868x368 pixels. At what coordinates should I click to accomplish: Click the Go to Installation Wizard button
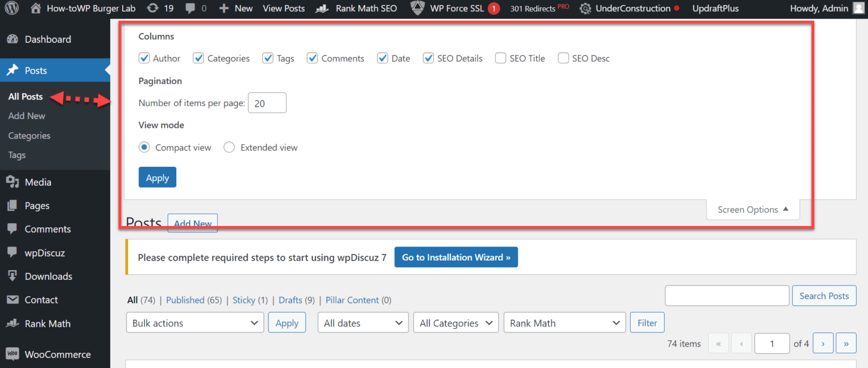tap(456, 257)
